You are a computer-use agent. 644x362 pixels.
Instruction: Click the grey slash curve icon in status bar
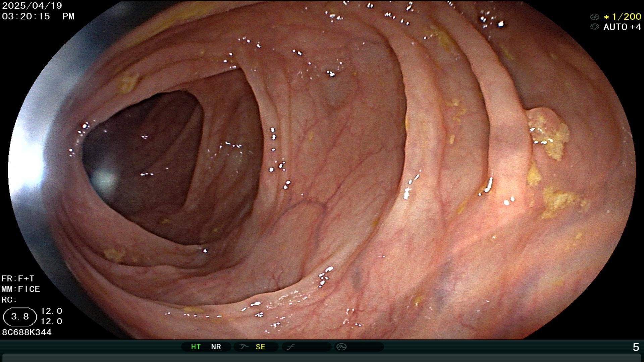[x=290, y=347]
